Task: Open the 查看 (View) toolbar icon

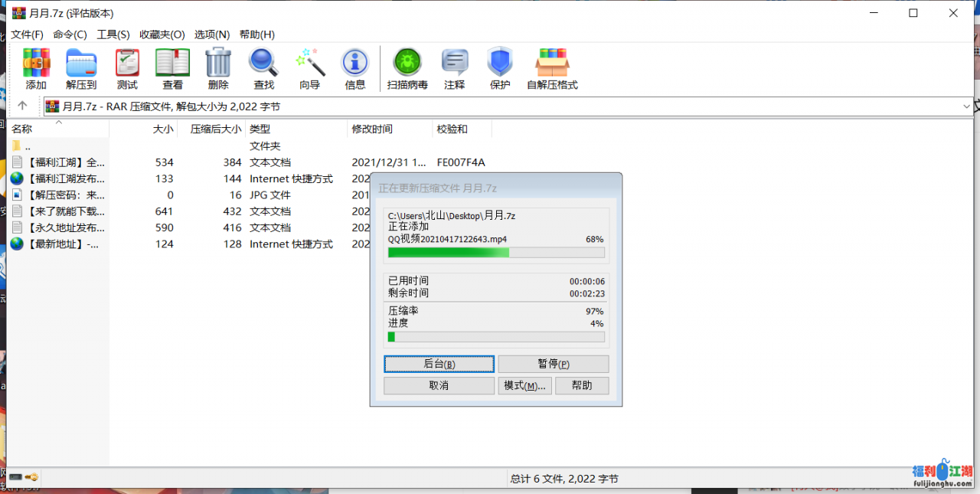Action: 172,69
